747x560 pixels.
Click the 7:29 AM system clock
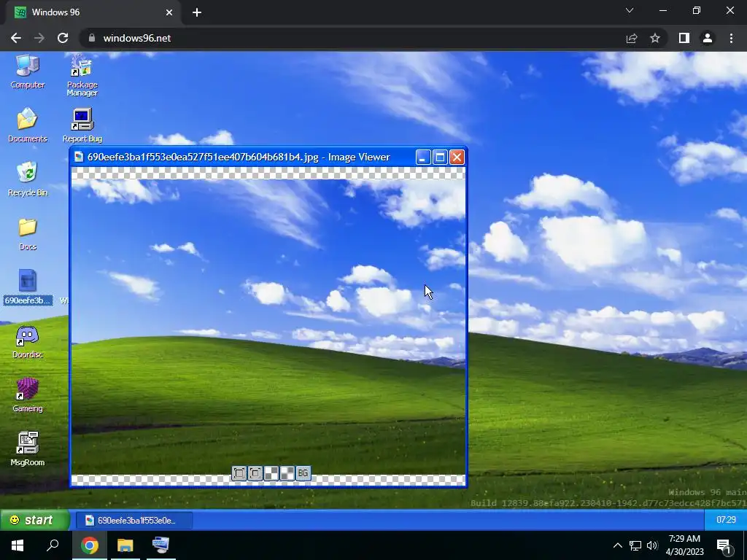684,545
